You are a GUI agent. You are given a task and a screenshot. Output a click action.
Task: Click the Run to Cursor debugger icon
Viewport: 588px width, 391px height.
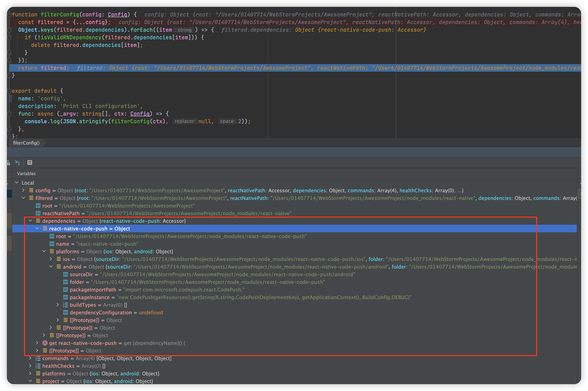17,163
